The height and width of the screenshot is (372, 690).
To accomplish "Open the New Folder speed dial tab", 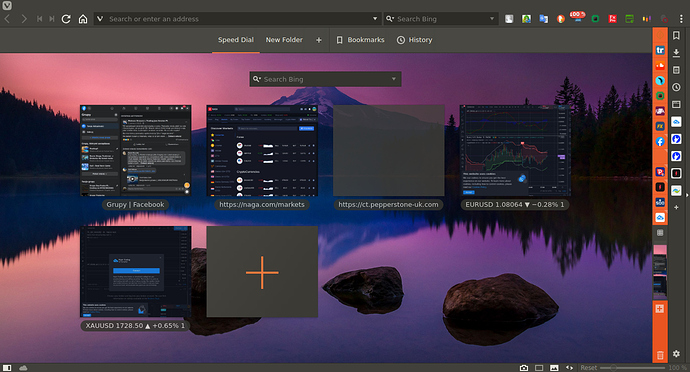I will coord(284,40).
